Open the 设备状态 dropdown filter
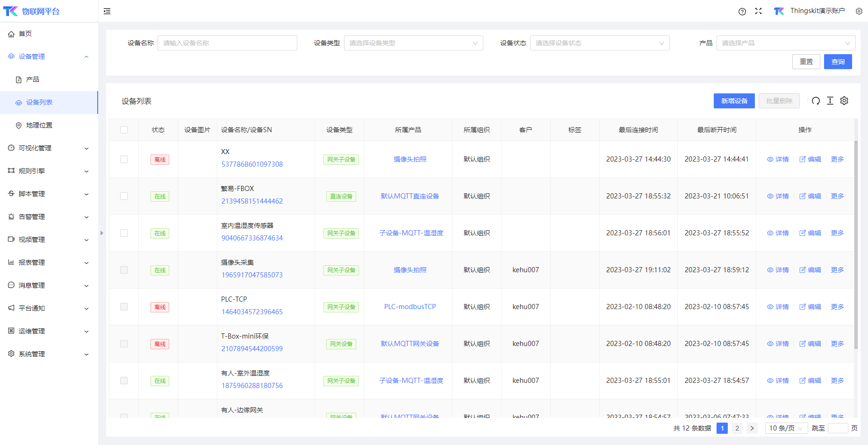This screenshot has width=868, height=445. point(600,43)
